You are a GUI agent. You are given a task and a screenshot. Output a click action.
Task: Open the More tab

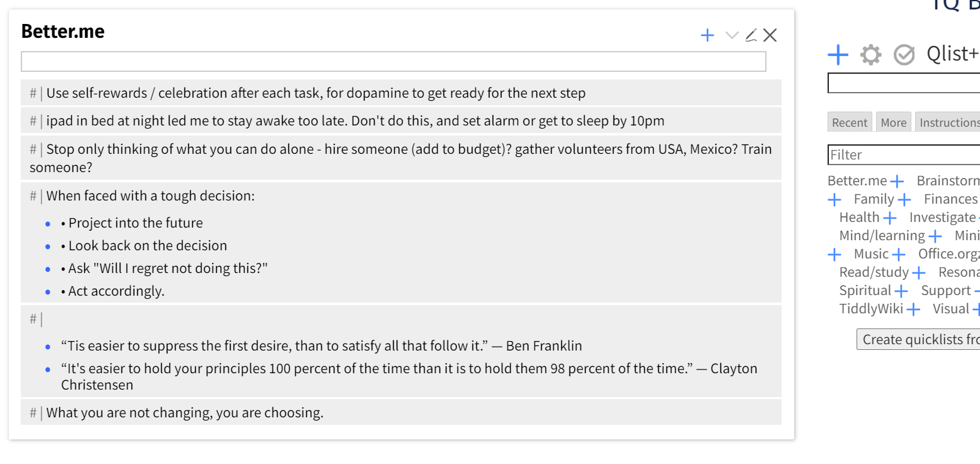tap(893, 122)
